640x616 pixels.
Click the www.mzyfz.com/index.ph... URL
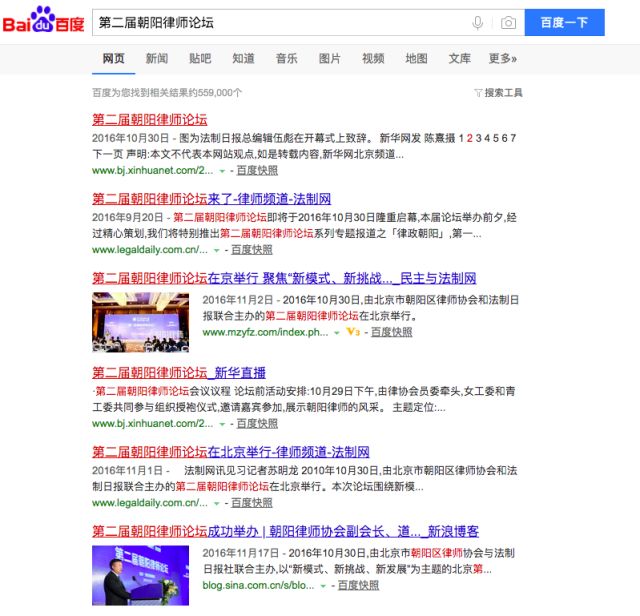265,332
